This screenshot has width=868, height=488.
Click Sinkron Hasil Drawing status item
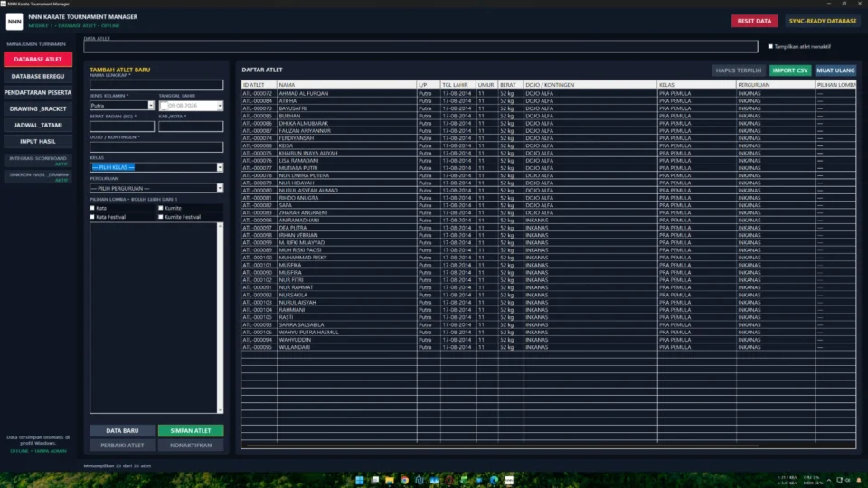(38, 176)
